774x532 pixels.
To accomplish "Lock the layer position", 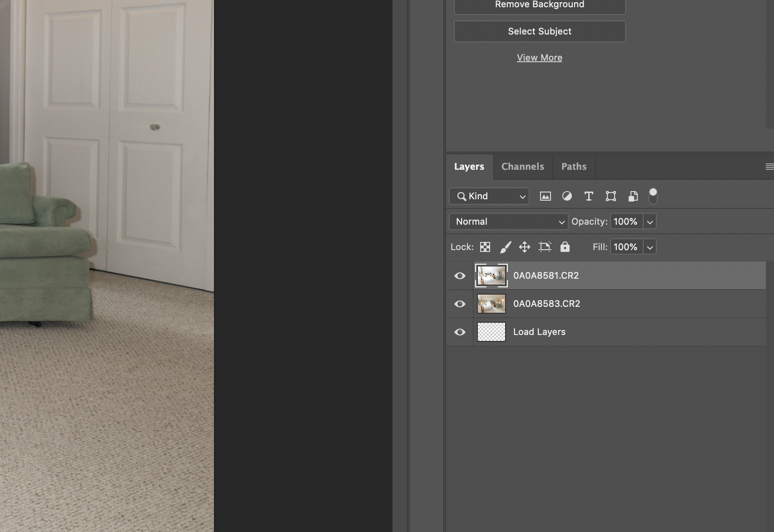I will pos(525,246).
